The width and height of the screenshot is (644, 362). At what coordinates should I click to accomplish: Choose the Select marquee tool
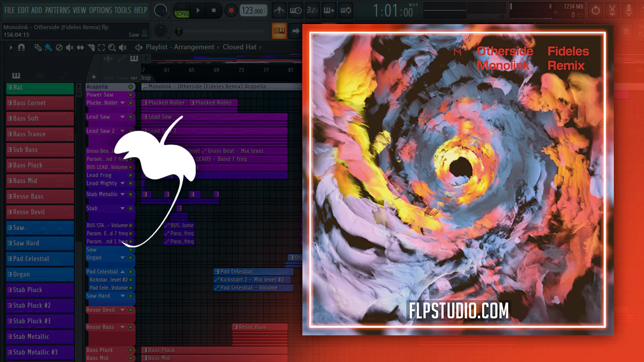tap(101, 47)
